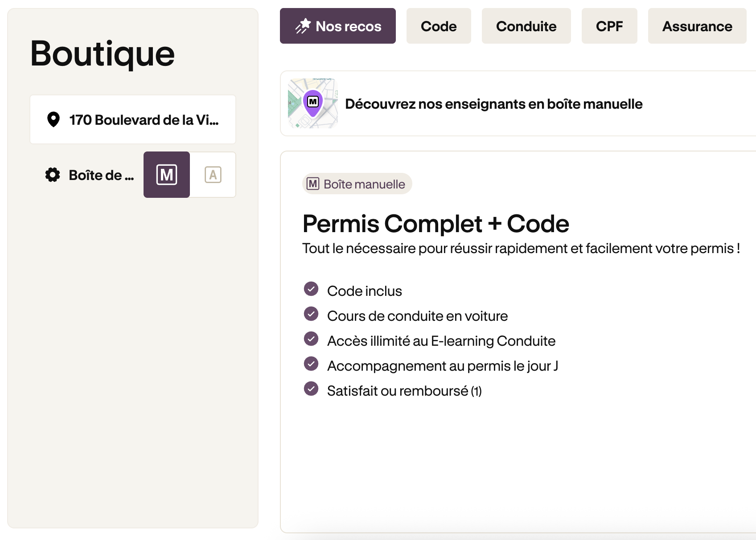Click the map marker M pin thumbnail
Image resolution: width=756 pixels, height=540 pixels.
[313, 103]
